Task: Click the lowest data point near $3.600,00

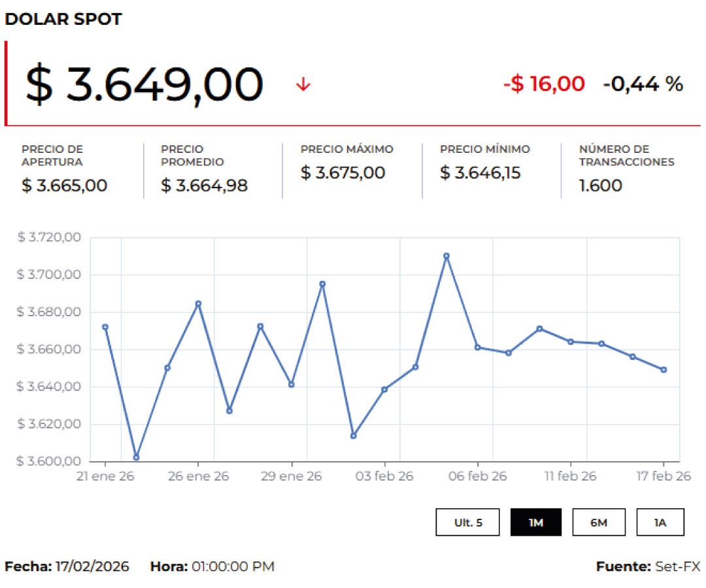Action: click(136, 457)
